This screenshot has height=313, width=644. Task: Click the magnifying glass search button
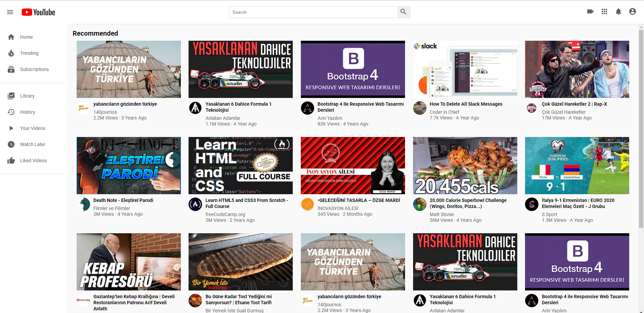(x=403, y=12)
